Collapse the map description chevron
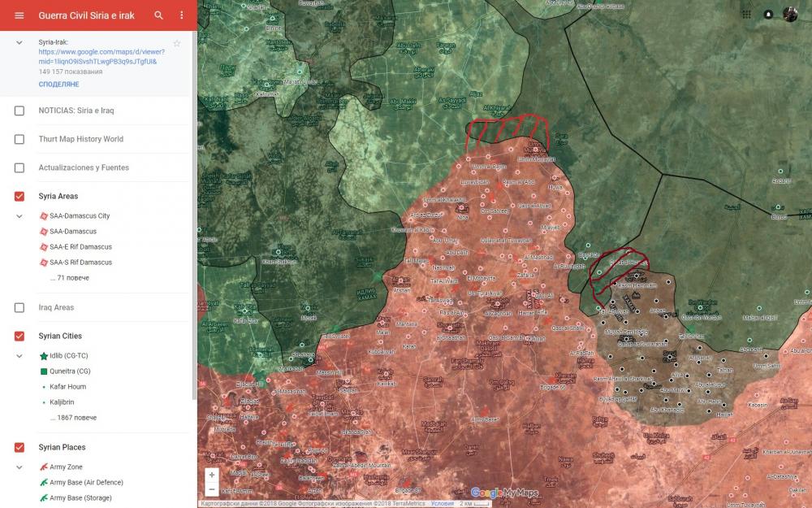Screen dimensions: 812x508 pyautogui.click(x=19, y=41)
